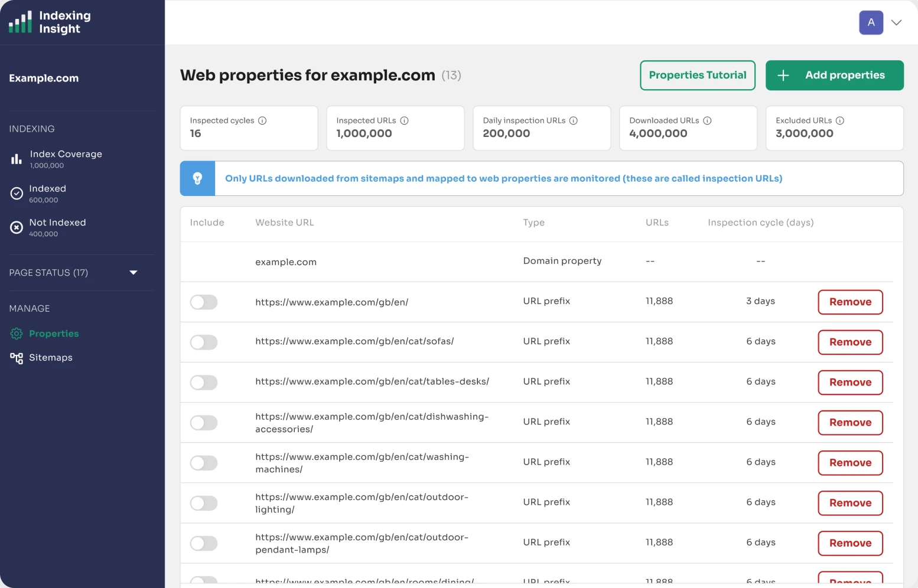Click the info icon next to Downloaded URLs
Screen dimensions: 918x588
tap(707, 120)
